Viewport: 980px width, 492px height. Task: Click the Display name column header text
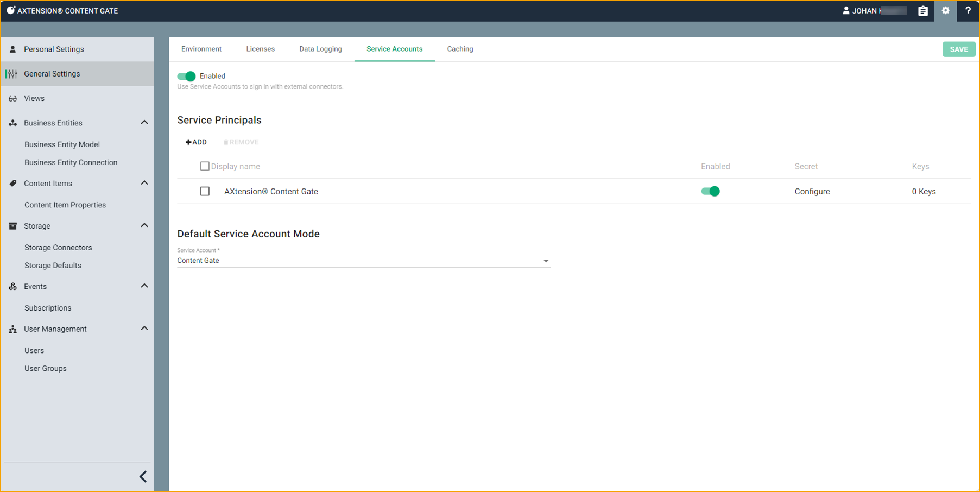[236, 167]
